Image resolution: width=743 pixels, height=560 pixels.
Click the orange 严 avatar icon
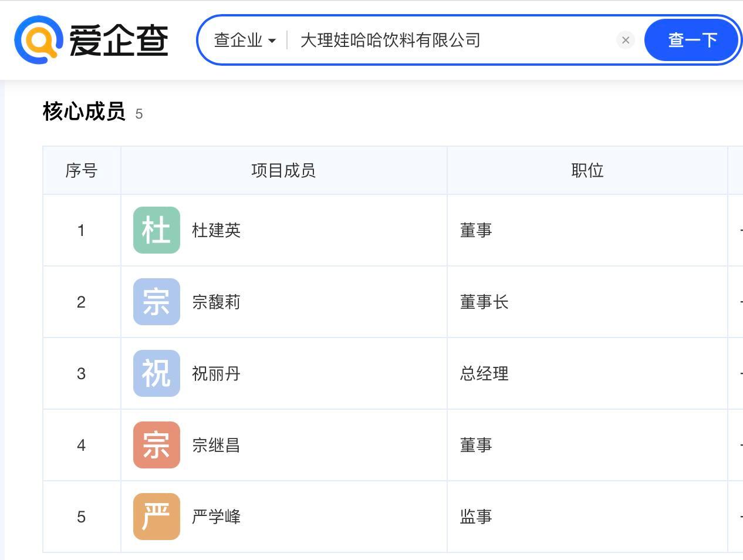tap(157, 517)
